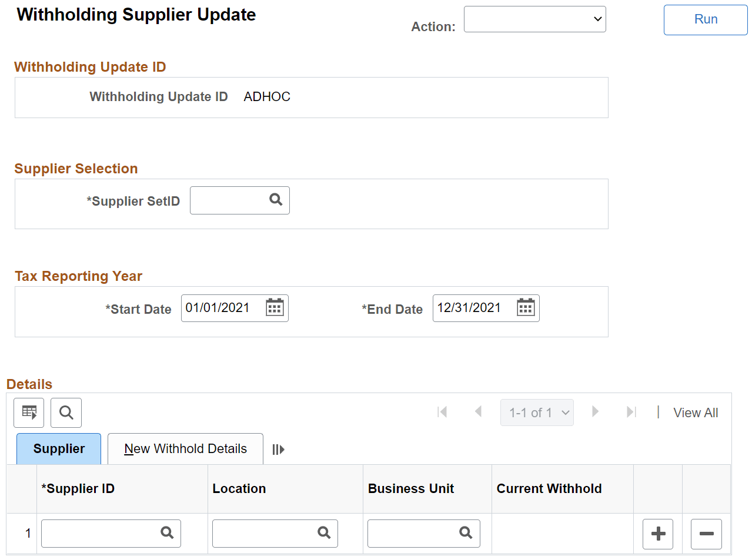The height and width of the screenshot is (560, 752).
Task: Switch to the New Withhold Details tab
Action: click(x=185, y=448)
